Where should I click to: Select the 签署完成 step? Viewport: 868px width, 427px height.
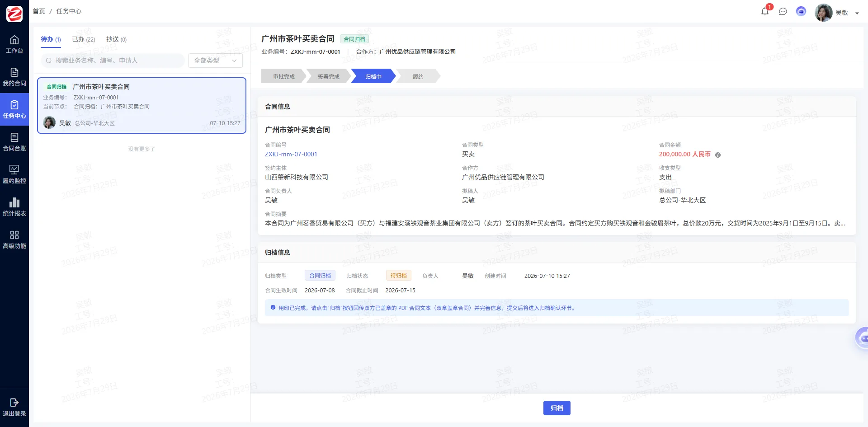[x=328, y=76]
